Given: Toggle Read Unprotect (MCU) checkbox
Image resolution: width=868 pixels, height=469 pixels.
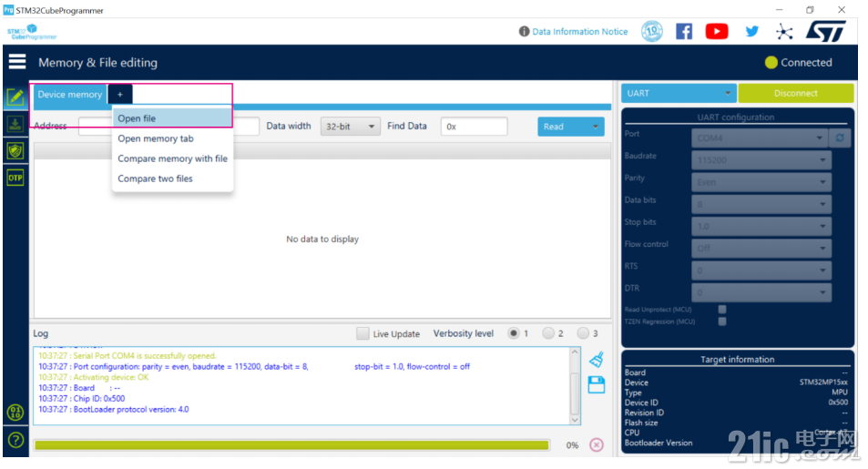Looking at the screenshot, I should tap(722, 309).
